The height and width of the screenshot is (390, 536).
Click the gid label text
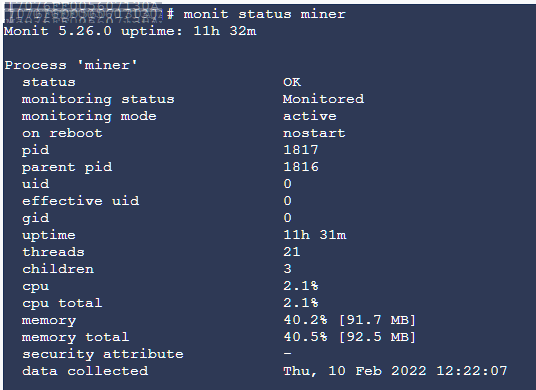[x=36, y=218]
